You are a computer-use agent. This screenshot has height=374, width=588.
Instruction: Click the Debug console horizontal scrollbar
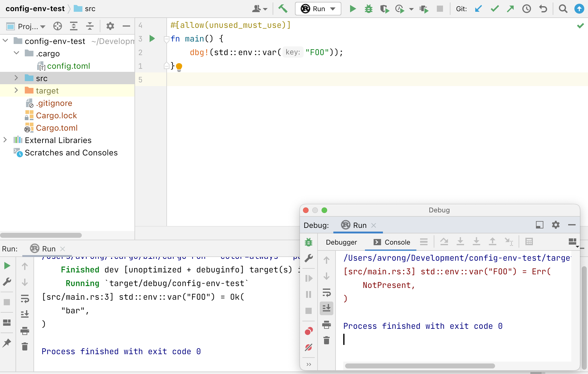click(420, 365)
